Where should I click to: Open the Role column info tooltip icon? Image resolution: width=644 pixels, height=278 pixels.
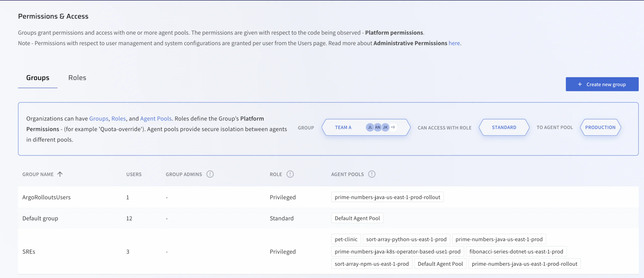(x=290, y=174)
